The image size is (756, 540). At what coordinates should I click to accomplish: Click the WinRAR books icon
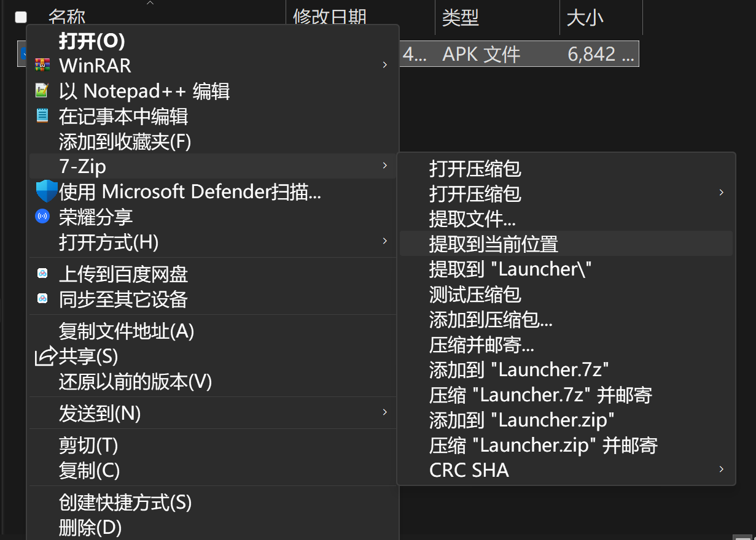coord(42,66)
